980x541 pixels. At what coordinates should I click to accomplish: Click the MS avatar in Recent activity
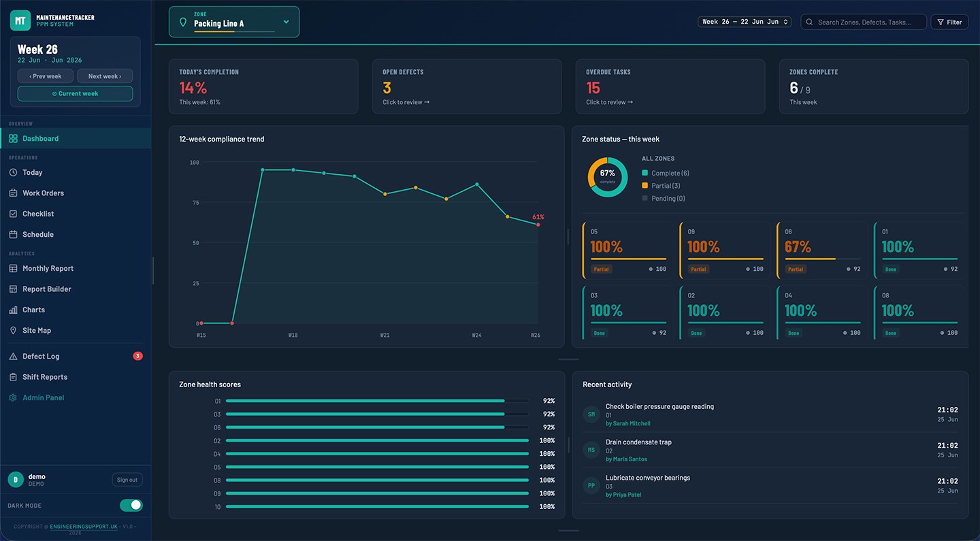click(x=591, y=450)
